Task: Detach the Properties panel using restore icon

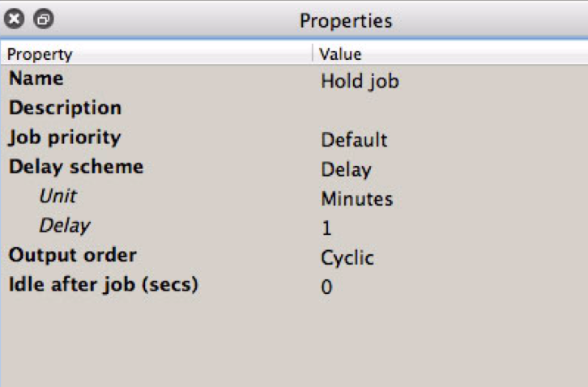Action: pos(44,19)
